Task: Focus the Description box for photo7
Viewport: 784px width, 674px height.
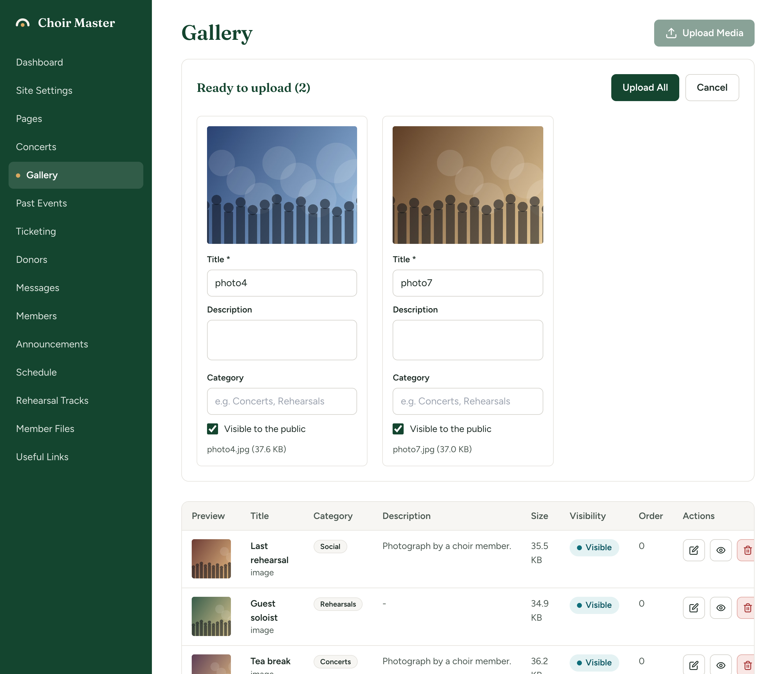Action: [x=468, y=340]
